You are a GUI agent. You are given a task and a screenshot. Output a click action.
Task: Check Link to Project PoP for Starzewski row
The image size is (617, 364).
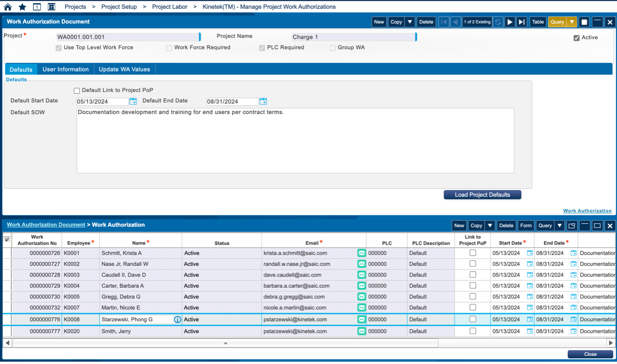coord(473,319)
